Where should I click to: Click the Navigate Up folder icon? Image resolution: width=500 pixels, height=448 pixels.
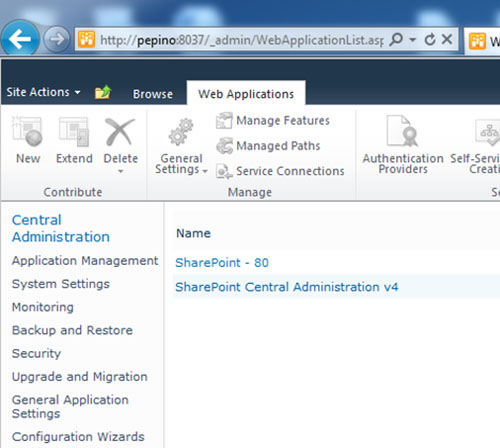pyautogui.click(x=103, y=92)
